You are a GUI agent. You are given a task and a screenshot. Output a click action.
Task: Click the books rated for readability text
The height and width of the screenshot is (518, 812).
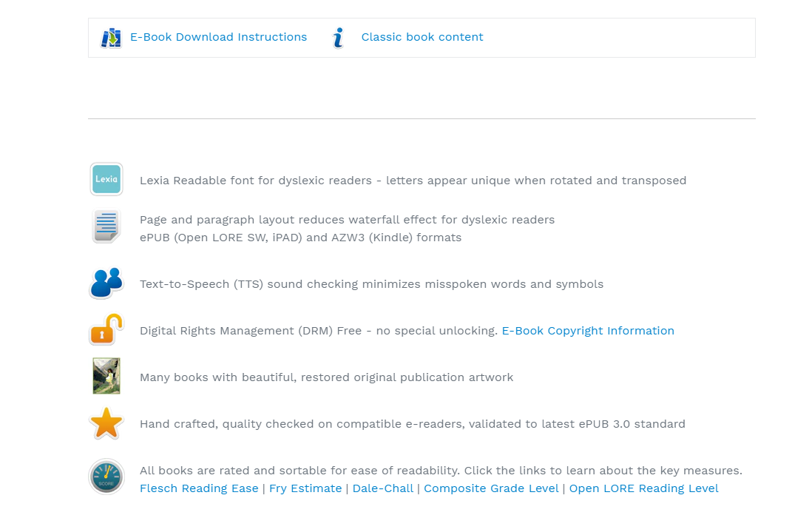[x=441, y=471]
